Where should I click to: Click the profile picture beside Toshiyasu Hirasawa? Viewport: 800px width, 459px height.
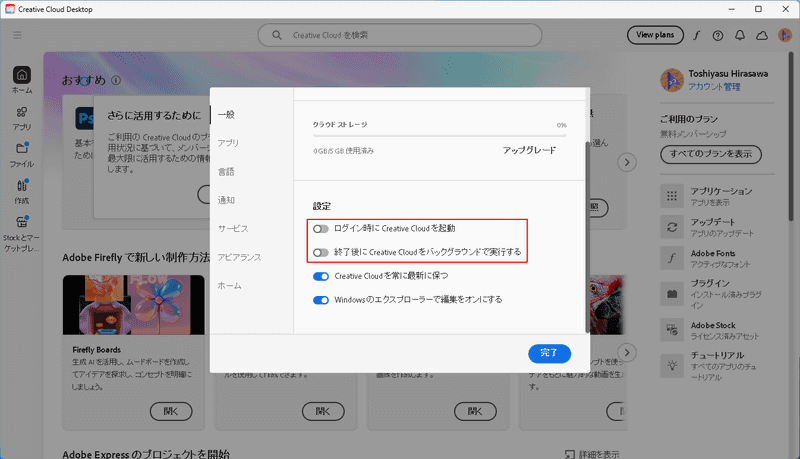pyautogui.click(x=672, y=80)
